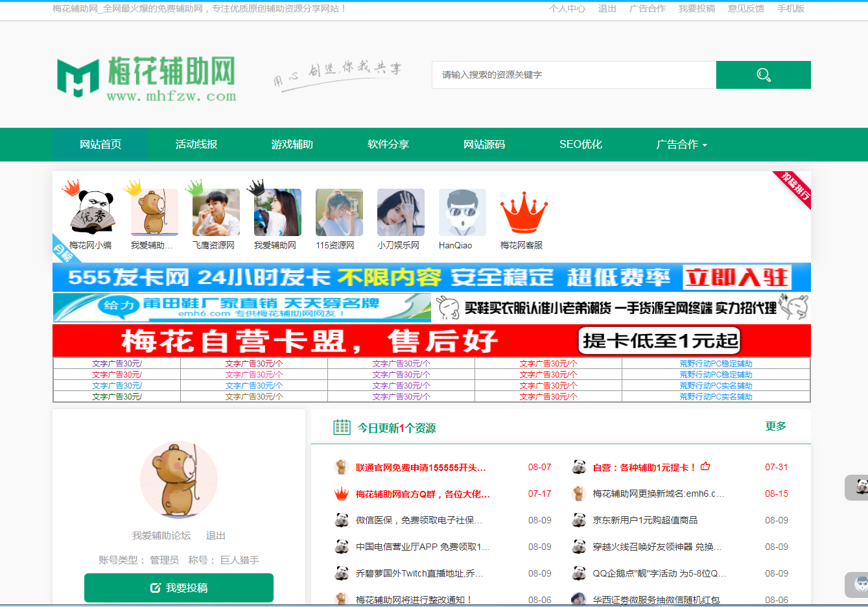
Task: Open 网站源码 nav tab
Action: coord(484,145)
